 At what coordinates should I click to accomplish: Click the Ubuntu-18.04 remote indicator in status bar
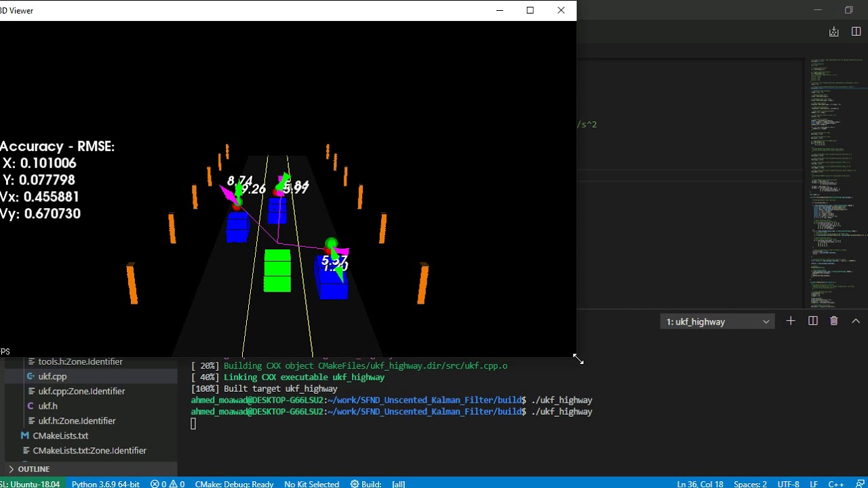pyautogui.click(x=31, y=484)
